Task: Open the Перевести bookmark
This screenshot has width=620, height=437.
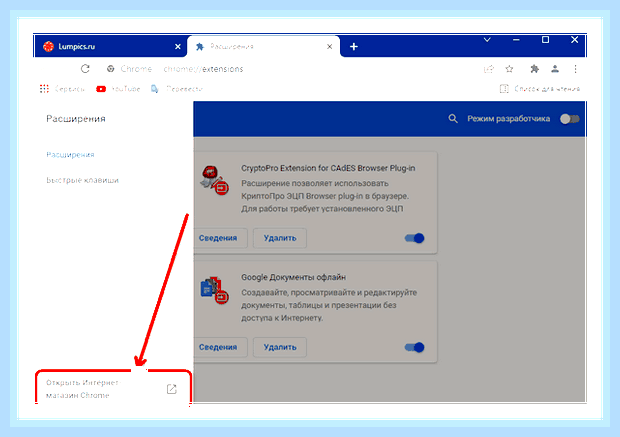Action: [177, 89]
